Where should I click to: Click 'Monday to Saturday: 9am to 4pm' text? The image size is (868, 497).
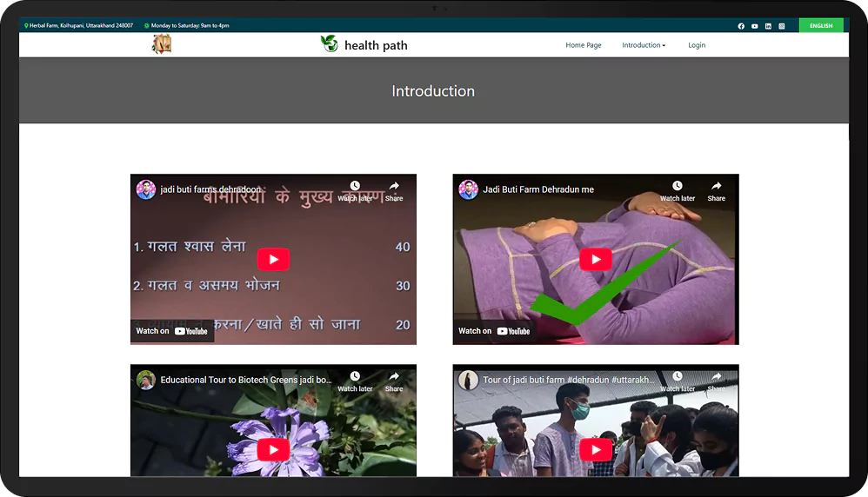tap(190, 25)
